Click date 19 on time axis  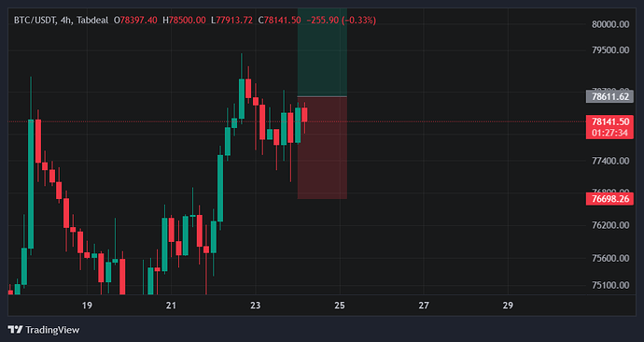[x=87, y=306]
